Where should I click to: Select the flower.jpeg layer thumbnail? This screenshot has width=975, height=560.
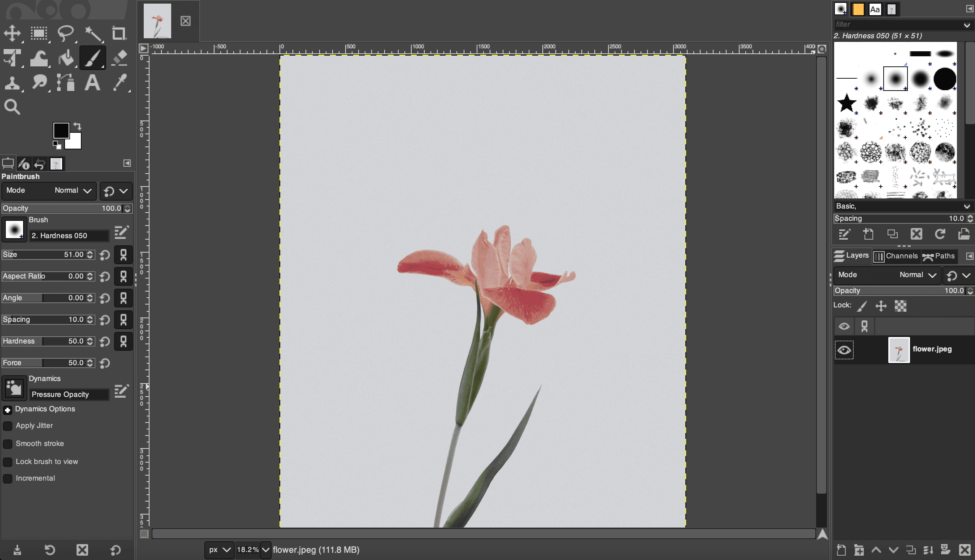click(900, 350)
